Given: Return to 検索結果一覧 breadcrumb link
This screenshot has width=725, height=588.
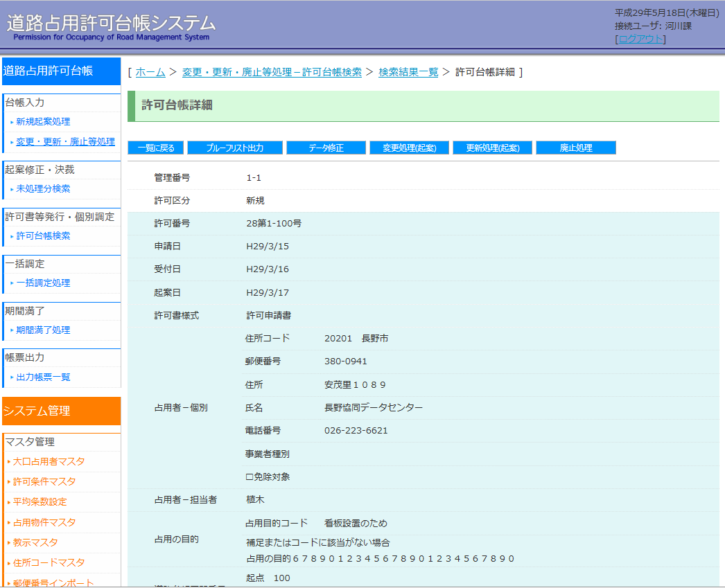Looking at the screenshot, I should pyautogui.click(x=408, y=72).
